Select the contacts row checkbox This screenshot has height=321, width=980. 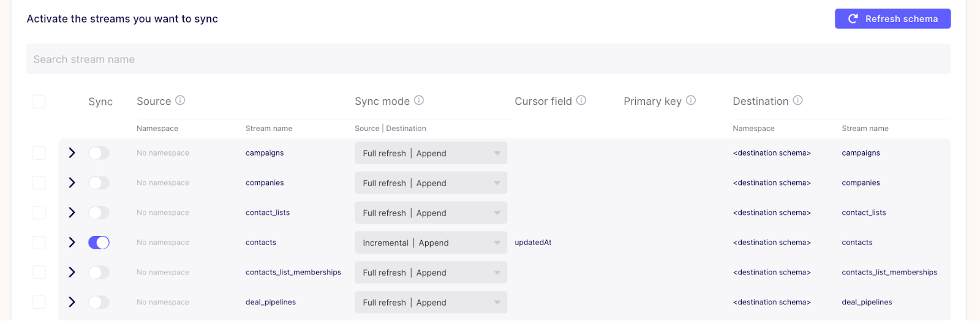click(x=39, y=243)
